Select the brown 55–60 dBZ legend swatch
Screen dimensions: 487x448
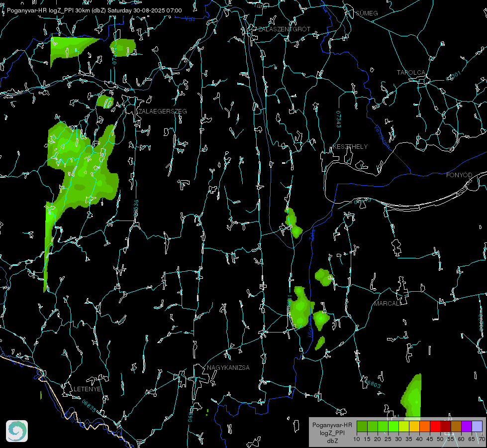(x=456, y=426)
